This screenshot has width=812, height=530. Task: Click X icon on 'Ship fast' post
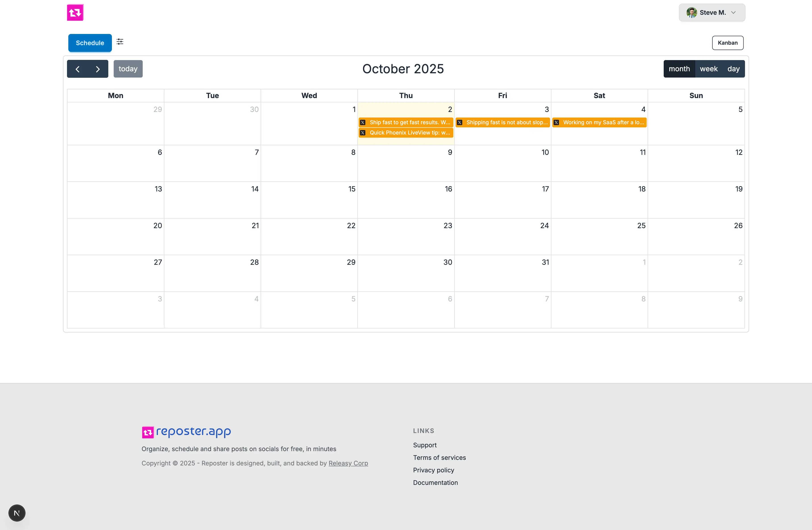pos(363,122)
